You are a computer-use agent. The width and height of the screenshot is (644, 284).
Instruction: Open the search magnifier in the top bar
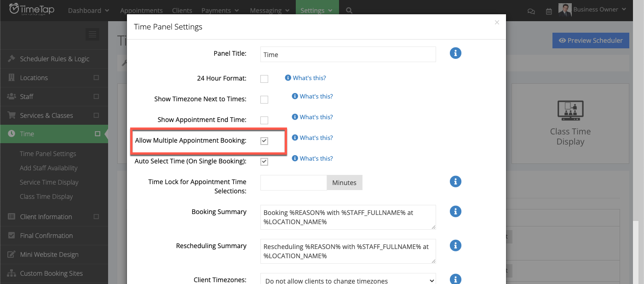(349, 10)
